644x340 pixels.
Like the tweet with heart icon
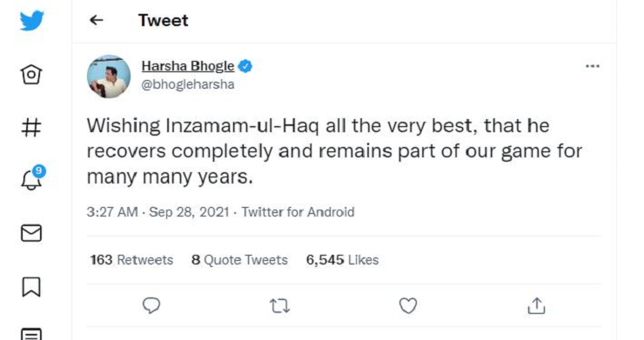coord(408,305)
